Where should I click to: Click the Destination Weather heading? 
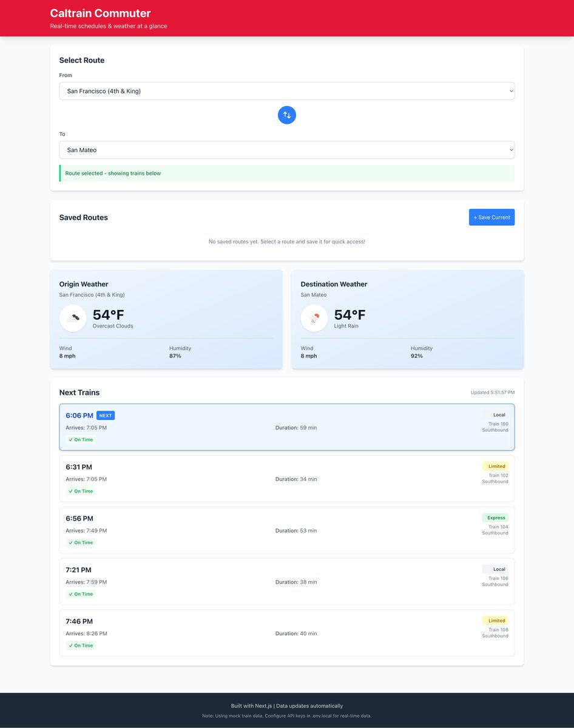(x=334, y=284)
